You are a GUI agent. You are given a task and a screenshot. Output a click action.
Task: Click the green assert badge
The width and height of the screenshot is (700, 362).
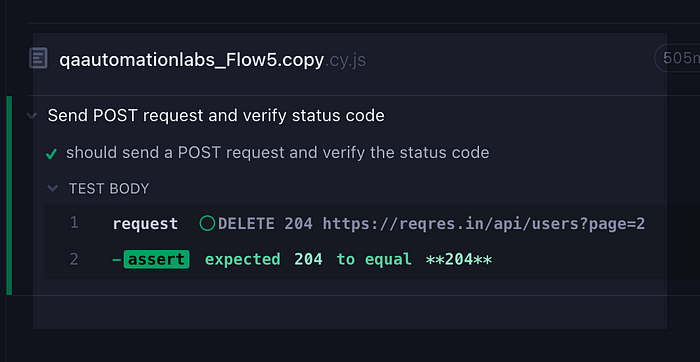[x=156, y=259]
